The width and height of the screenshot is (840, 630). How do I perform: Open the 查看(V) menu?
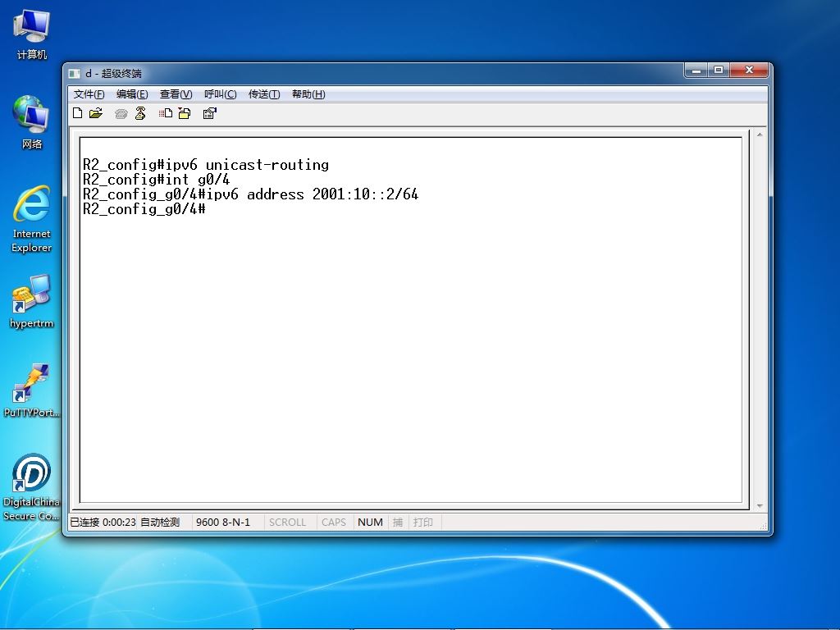[176, 94]
